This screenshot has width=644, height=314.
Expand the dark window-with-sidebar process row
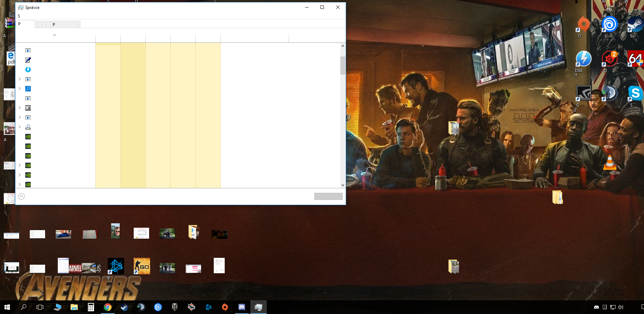click(x=20, y=108)
